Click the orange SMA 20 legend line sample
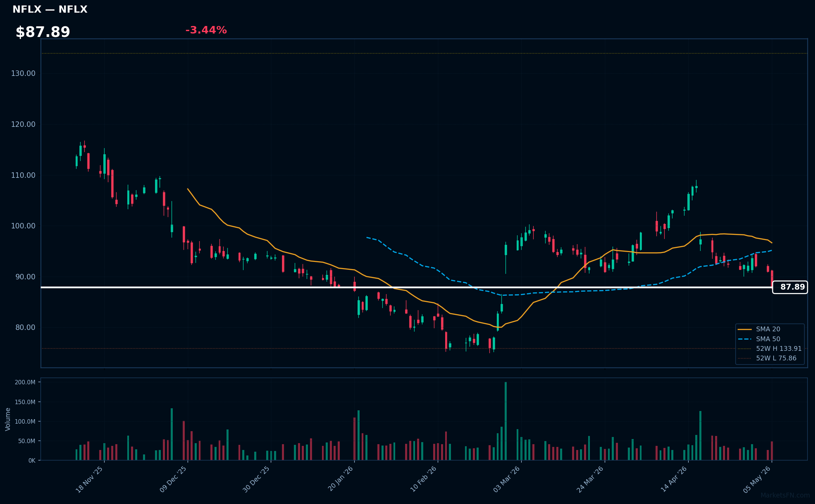This screenshot has height=504, width=815. [x=745, y=329]
